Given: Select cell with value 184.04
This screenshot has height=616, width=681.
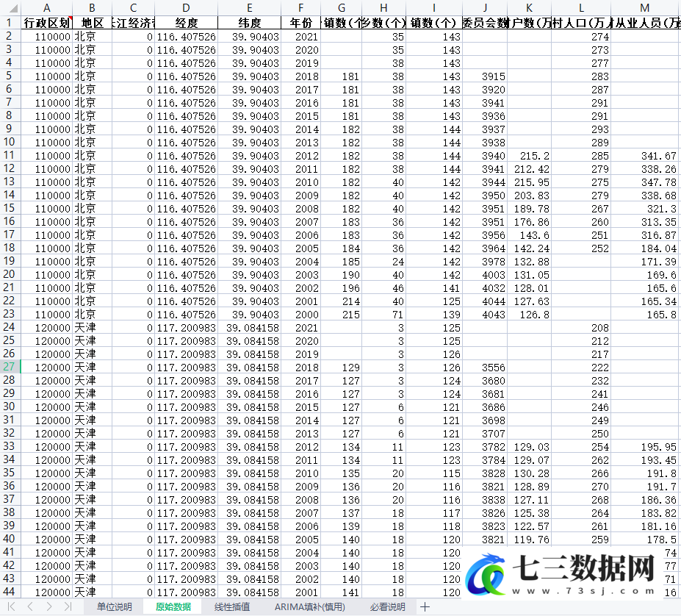Looking at the screenshot, I should point(645,248).
